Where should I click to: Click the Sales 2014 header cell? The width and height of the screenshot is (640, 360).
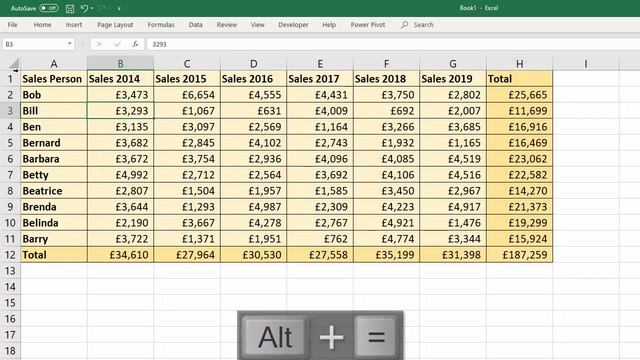[x=120, y=79]
